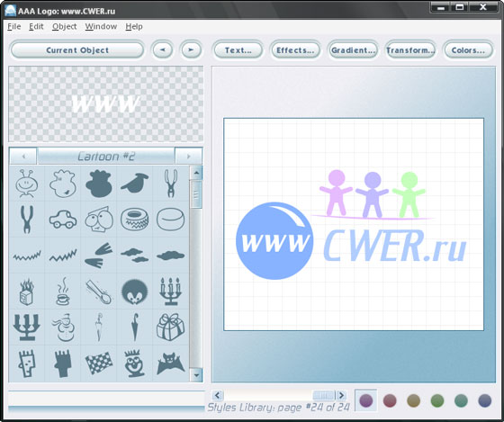Image resolution: width=504 pixels, height=422 pixels.
Task: Pick the steaming coffee cup shape
Action: [x=63, y=292]
